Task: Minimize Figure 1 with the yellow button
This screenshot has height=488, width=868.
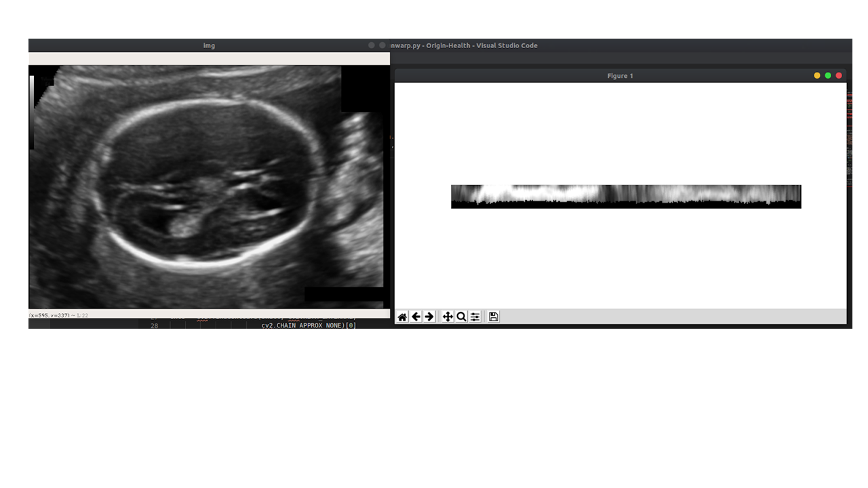Action: click(817, 76)
